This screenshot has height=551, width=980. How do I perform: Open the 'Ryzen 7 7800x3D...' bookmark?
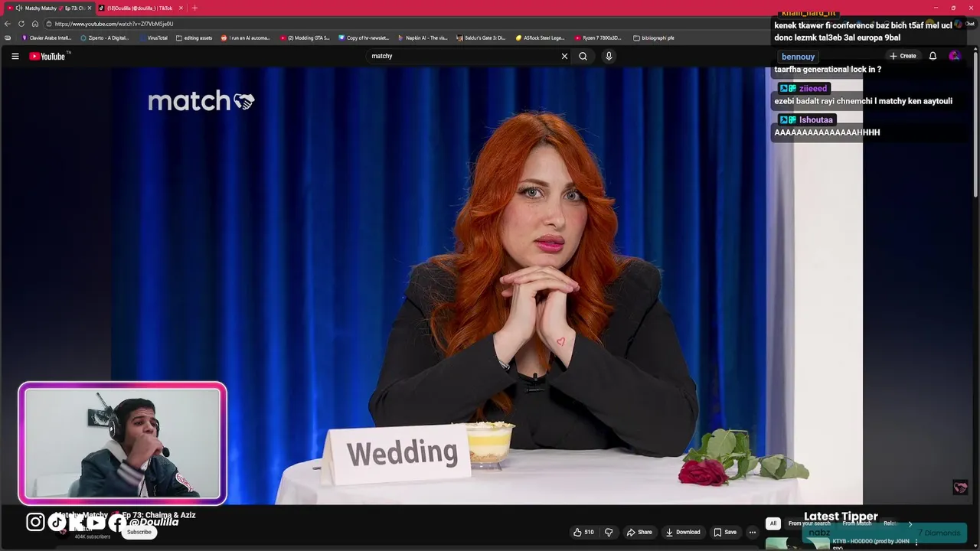[x=598, y=37]
